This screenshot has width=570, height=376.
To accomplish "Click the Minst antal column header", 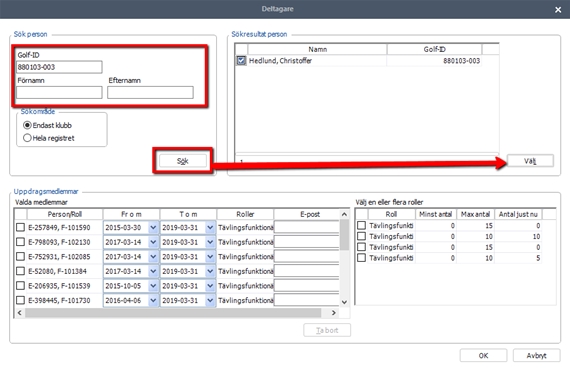I will pos(435,214).
